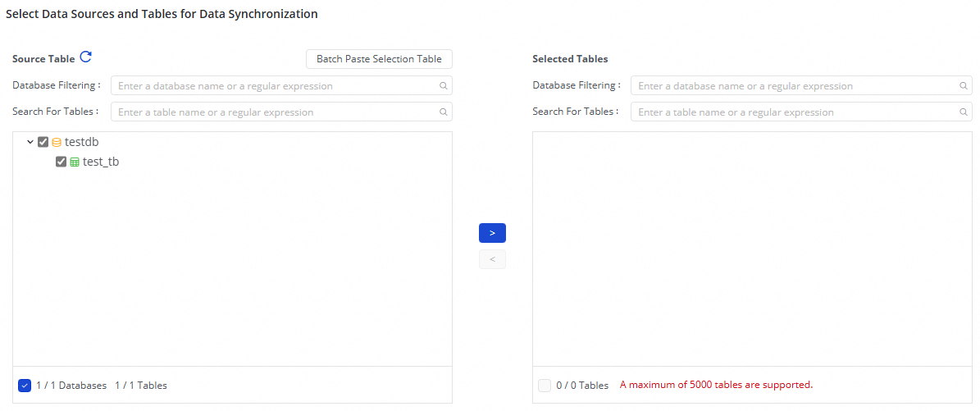Focus the source Database Filtering field

tap(275, 85)
